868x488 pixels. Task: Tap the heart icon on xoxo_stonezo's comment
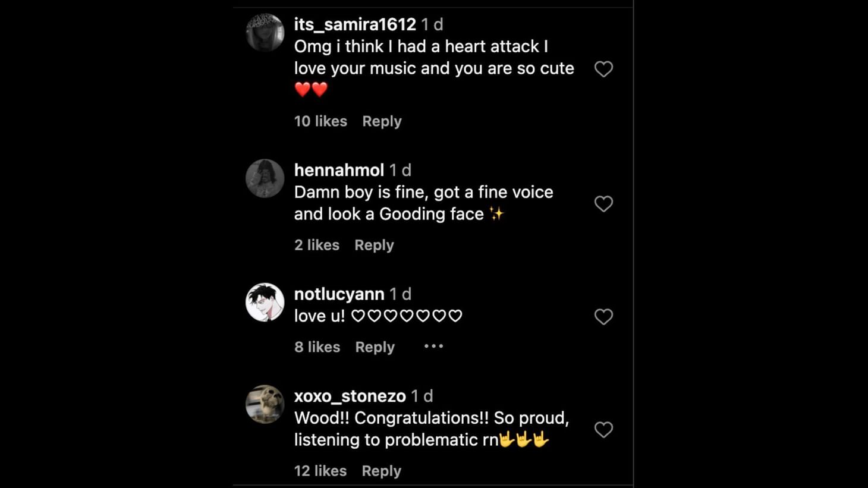[x=603, y=430]
